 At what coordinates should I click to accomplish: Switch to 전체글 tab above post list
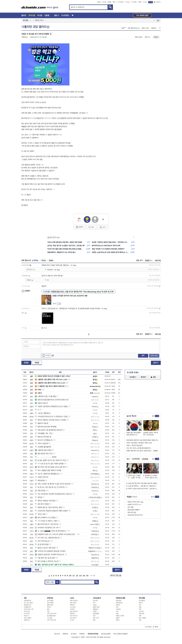click(x=26, y=363)
